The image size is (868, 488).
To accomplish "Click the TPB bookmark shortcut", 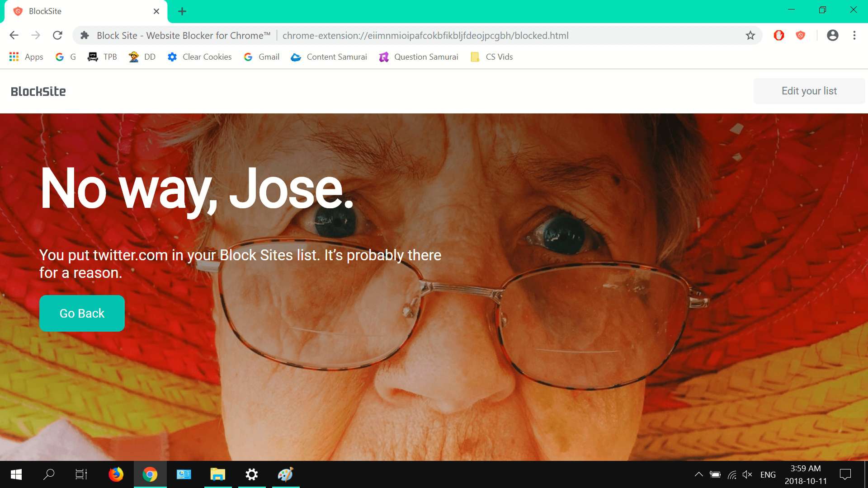I will (x=111, y=56).
